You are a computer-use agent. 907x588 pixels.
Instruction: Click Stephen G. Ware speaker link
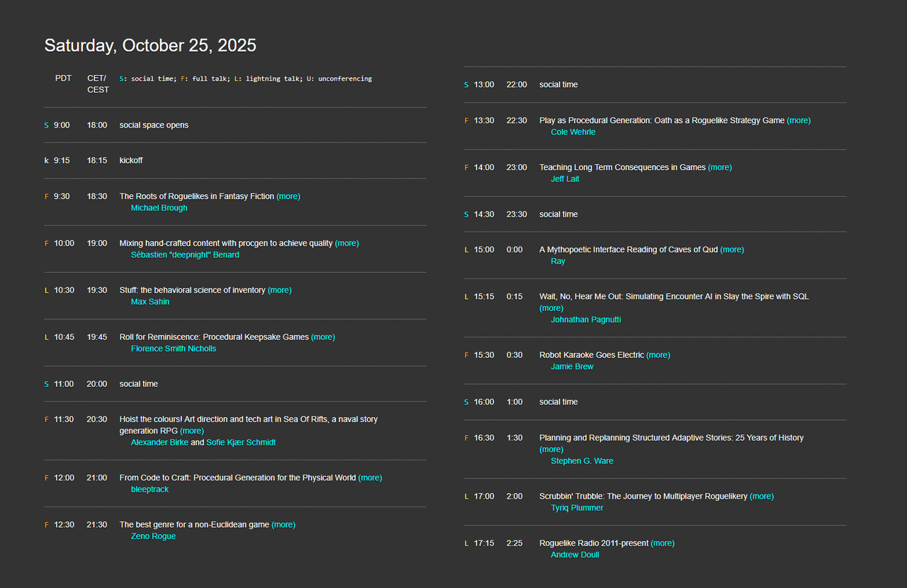(x=582, y=461)
